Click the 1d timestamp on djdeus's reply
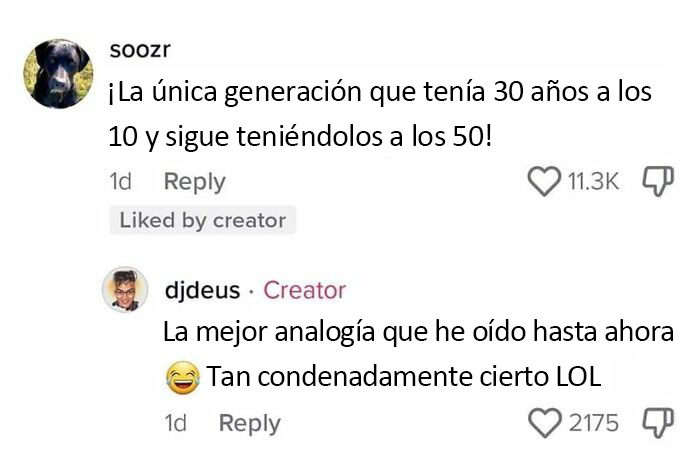This screenshot has height=462, width=700. coord(175,423)
